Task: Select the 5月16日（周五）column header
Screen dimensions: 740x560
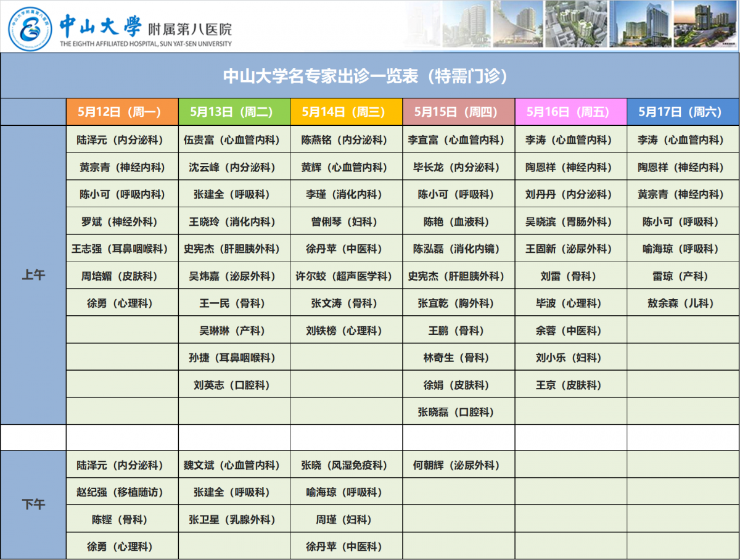Action: click(x=571, y=112)
